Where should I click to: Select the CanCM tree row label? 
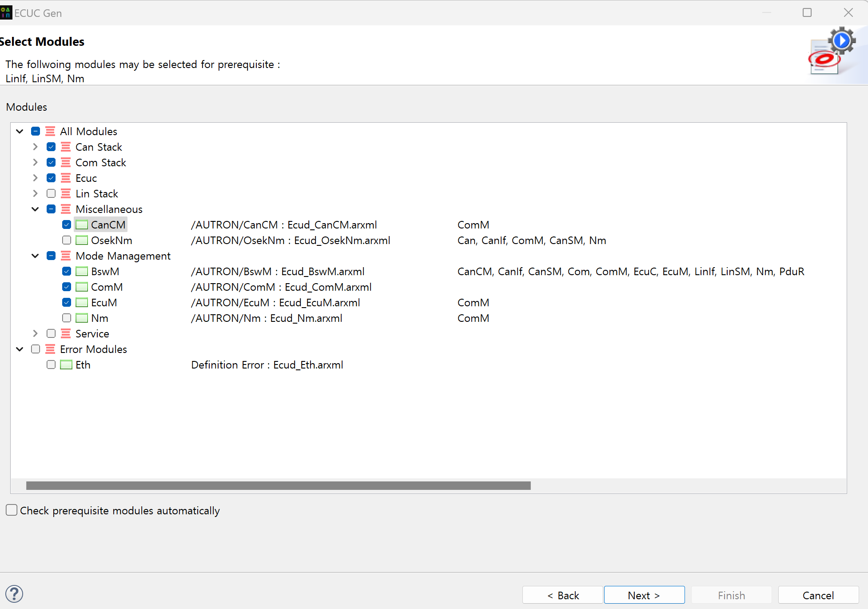tap(108, 224)
